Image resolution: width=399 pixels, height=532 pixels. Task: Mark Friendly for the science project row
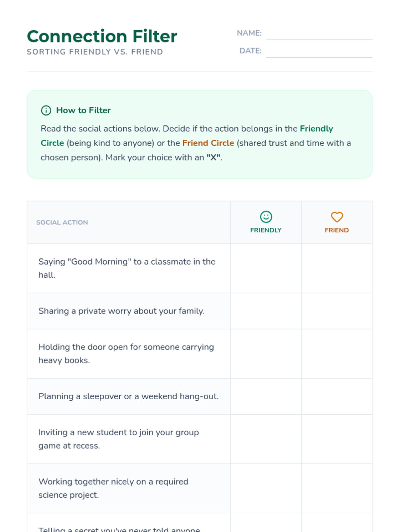click(x=266, y=488)
